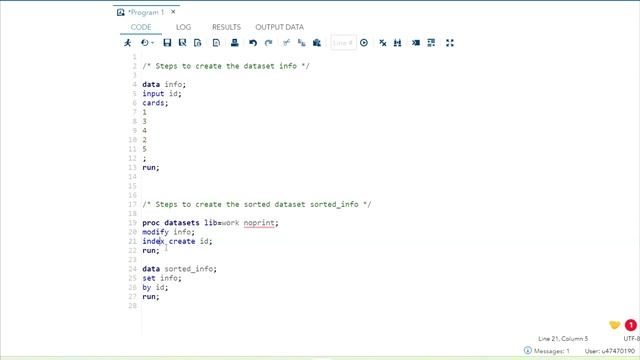Run the program with the running-man icon
This screenshot has width=640, height=360.
click(x=128, y=43)
